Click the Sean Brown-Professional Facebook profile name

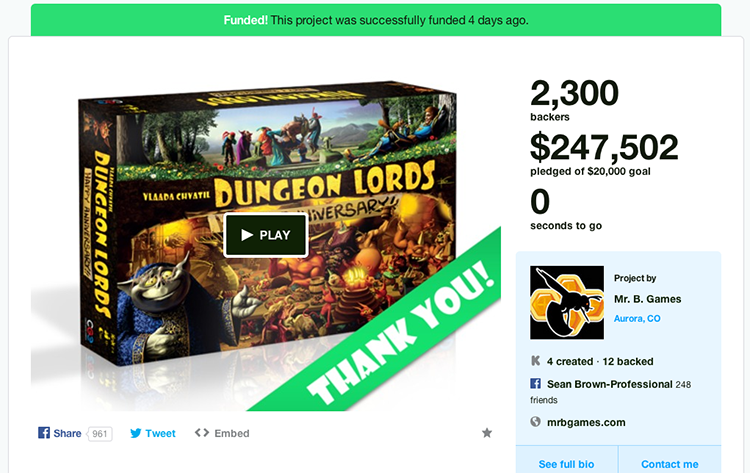click(x=609, y=384)
